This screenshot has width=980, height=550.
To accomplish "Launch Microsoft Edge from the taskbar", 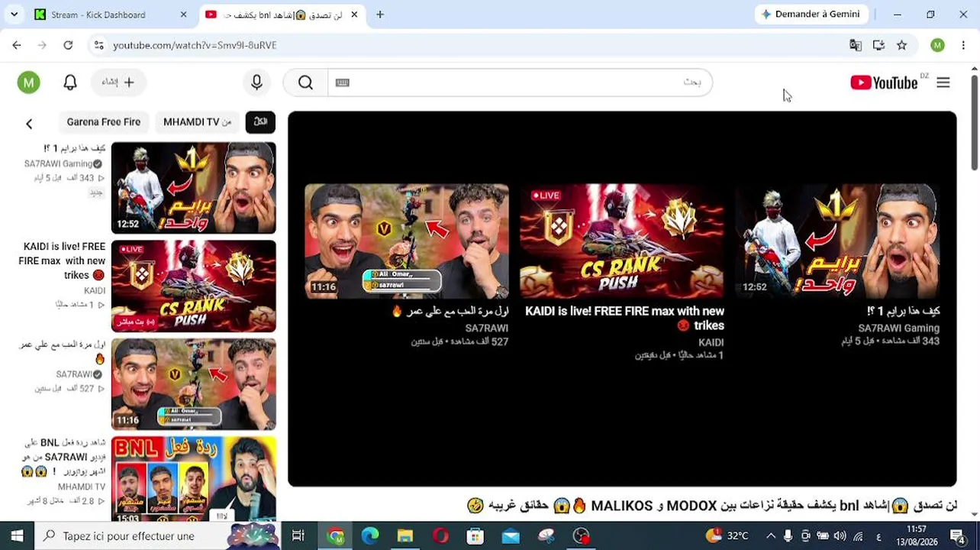I will coord(370,535).
